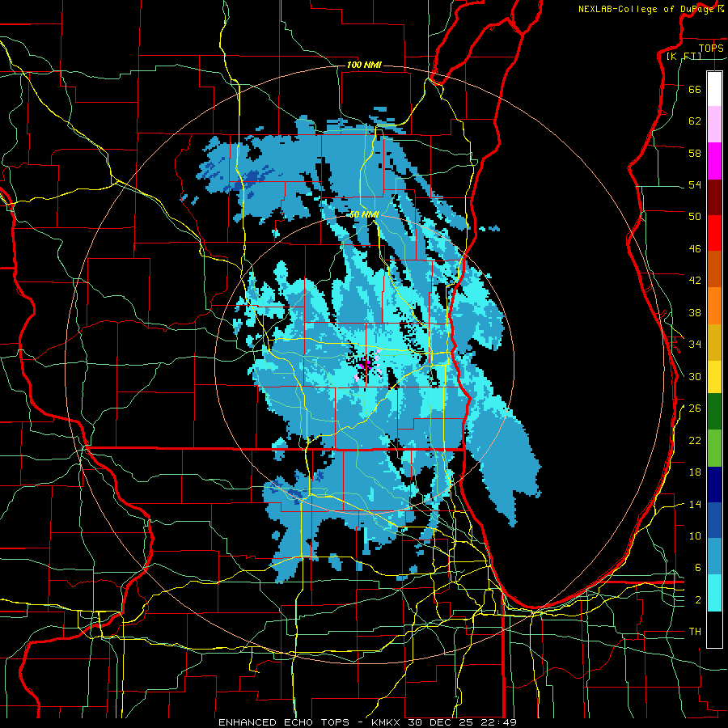
Task: Click the magenta echo at the radar center
Action: [x=365, y=366]
